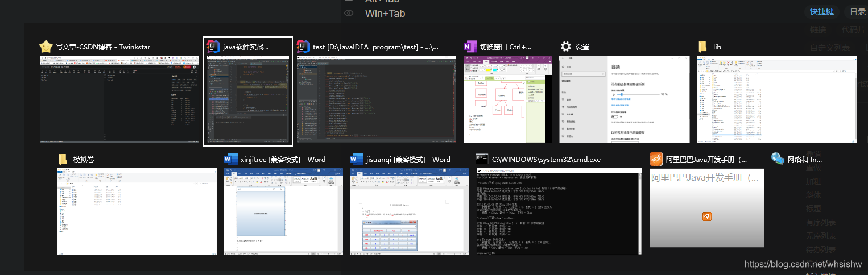Image resolution: width=868 pixels, height=275 pixels.
Task: Click the title 'java软件实战...'
Action: 246,47
